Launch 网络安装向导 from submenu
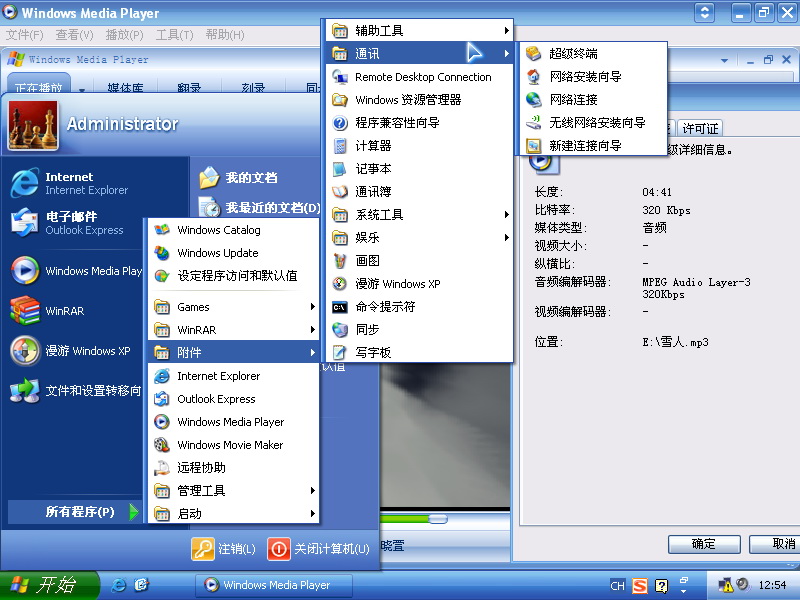800x600 pixels. click(x=593, y=77)
